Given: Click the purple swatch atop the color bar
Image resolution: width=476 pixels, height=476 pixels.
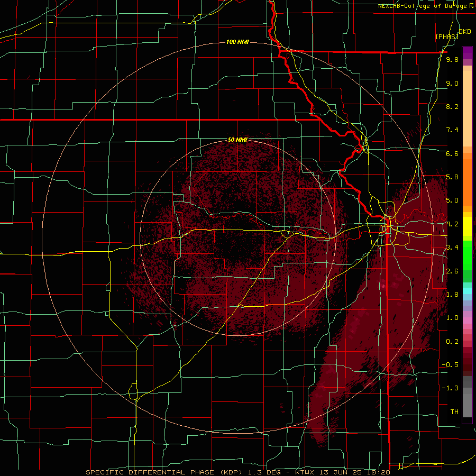Looking at the screenshot, I should tap(467, 53).
